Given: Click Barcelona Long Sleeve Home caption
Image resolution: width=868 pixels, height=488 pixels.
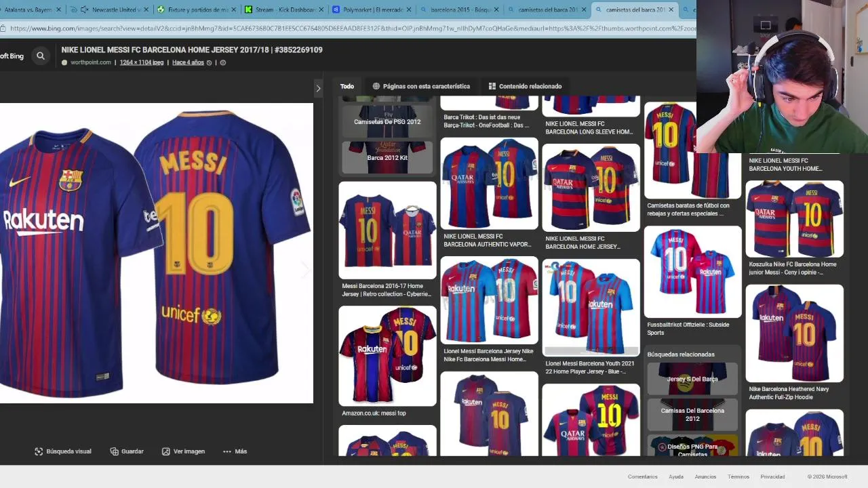Looking at the screenshot, I should coord(589,128).
